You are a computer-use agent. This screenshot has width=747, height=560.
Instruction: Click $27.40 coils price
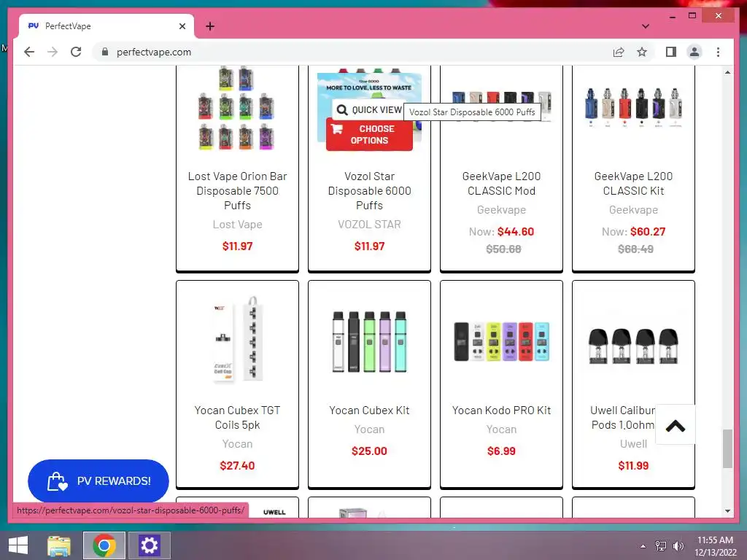(x=237, y=465)
